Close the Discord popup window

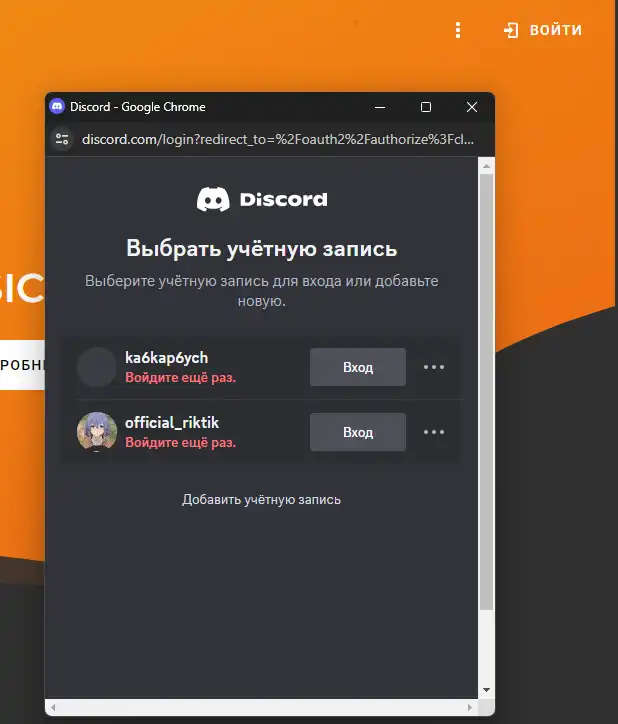[x=472, y=107]
